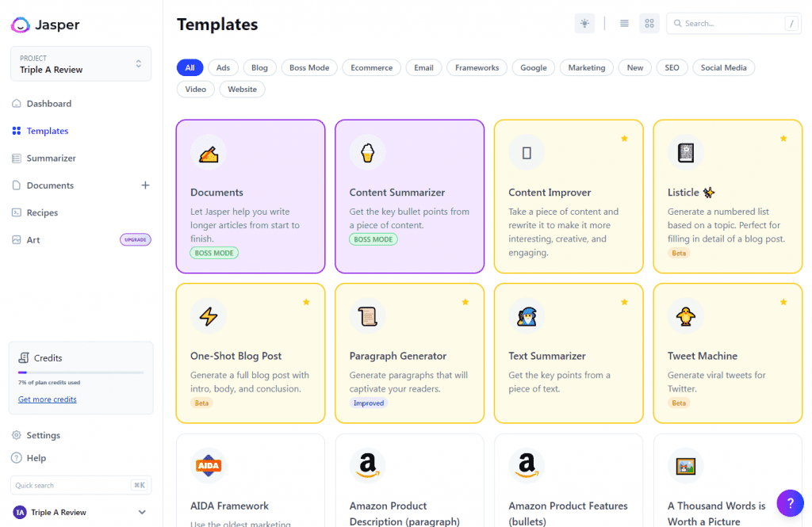Select the All filter tab
This screenshot has width=812, height=527.
click(190, 68)
